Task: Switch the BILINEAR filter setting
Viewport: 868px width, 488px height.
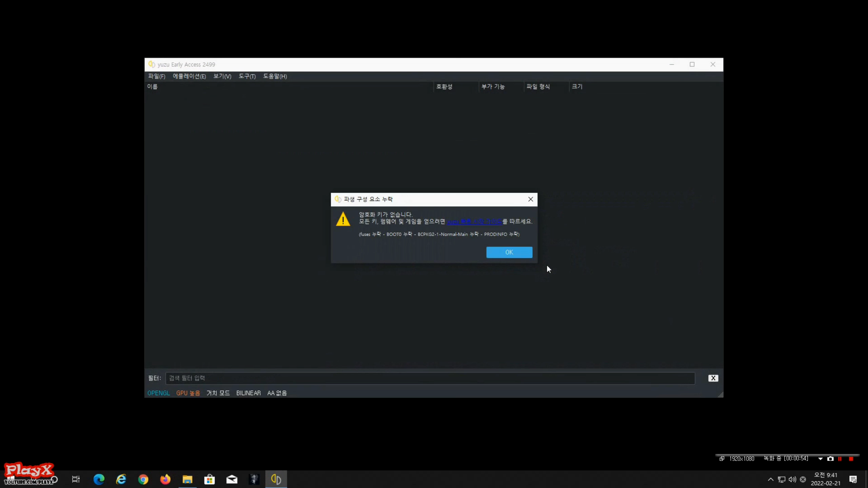Action: pos(248,393)
